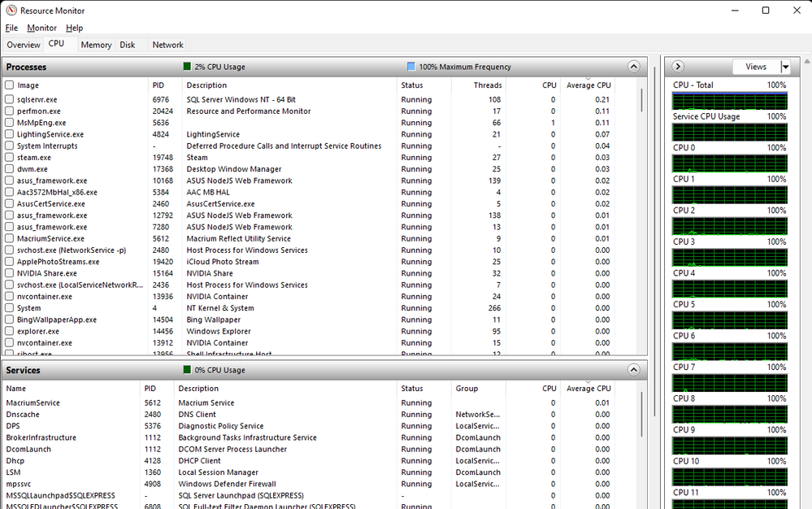
Task: Switch to the Disk tab
Action: (x=128, y=45)
